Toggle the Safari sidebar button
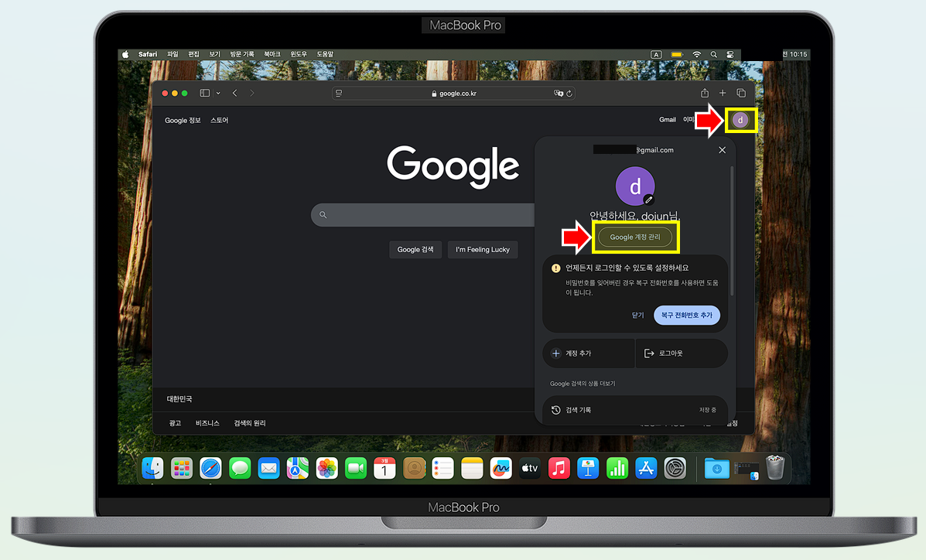Screen dimensions: 926x560 point(205,93)
